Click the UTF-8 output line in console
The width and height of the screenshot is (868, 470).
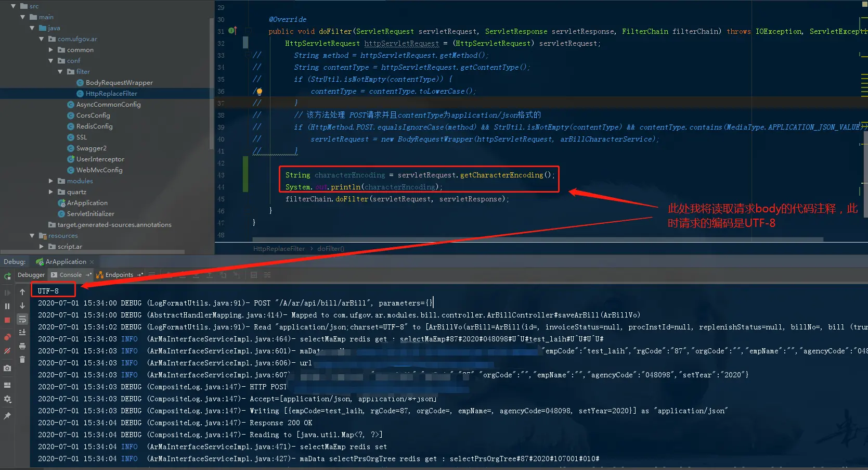(x=48, y=291)
